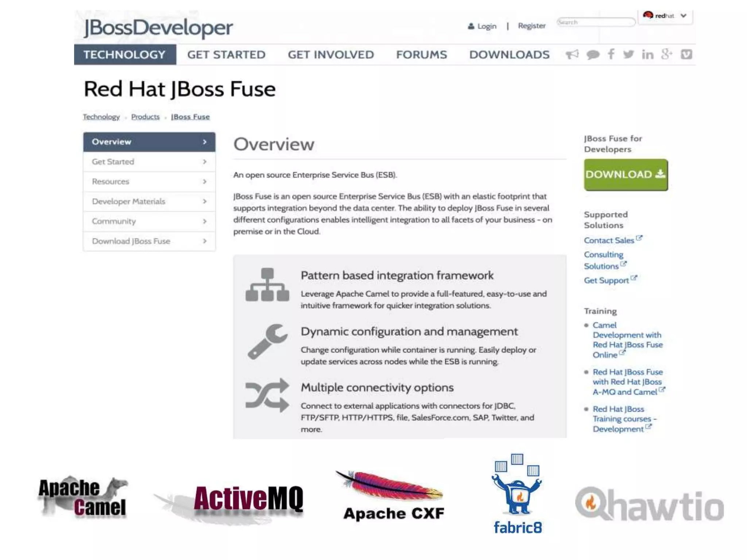Click the LinkedIn icon
Image resolution: width=747 pixels, height=560 pixels.
coord(647,55)
